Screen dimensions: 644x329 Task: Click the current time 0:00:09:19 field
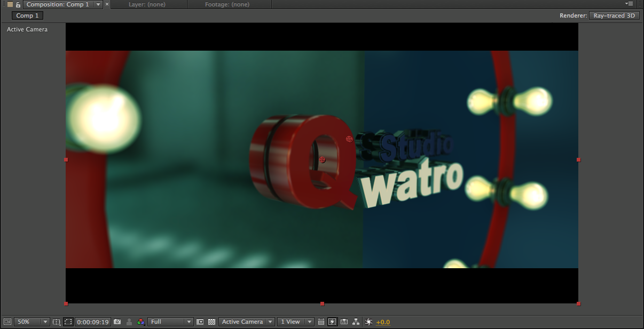pos(93,322)
